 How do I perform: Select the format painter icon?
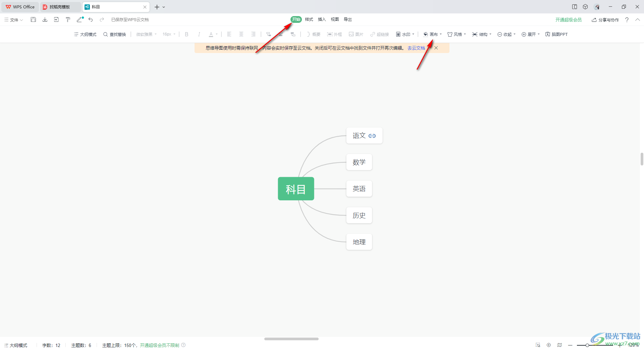pyautogui.click(x=68, y=19)
